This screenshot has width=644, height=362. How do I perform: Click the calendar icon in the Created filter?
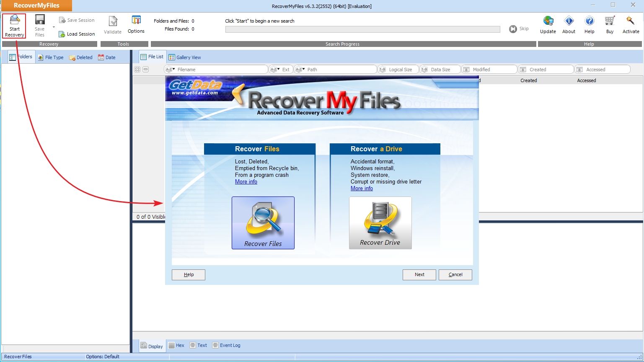point(523,70)
